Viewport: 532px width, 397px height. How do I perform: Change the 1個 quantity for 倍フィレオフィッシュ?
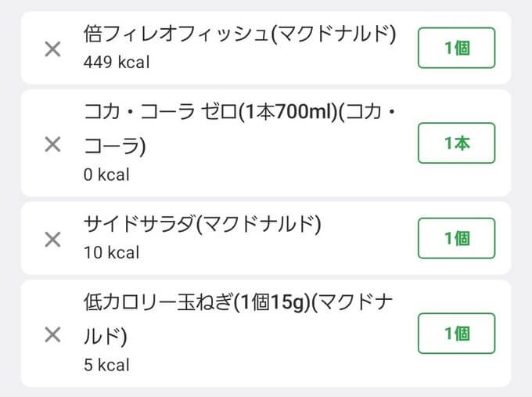pyautogui.click(x=456, y=48)
